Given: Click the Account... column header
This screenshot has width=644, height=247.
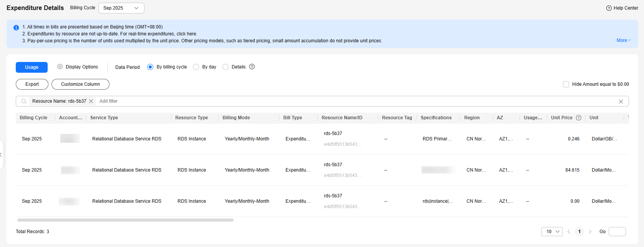Looking at the screenshot, I should click(70, 118).
